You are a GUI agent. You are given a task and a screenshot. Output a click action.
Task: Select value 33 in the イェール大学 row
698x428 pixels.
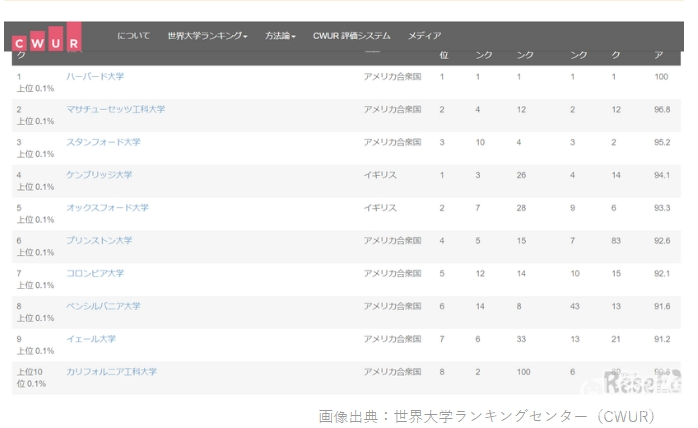521,339
